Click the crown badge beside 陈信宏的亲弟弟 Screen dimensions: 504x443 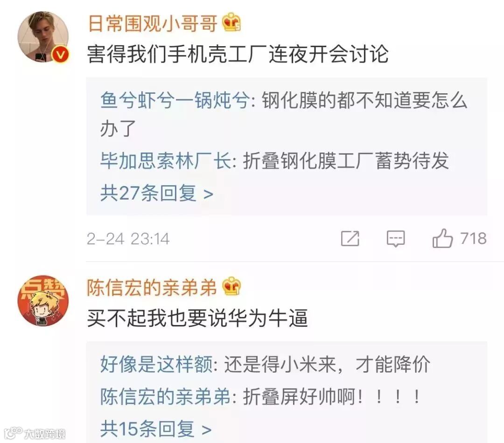pyautogui.click(x=232, y=285)
